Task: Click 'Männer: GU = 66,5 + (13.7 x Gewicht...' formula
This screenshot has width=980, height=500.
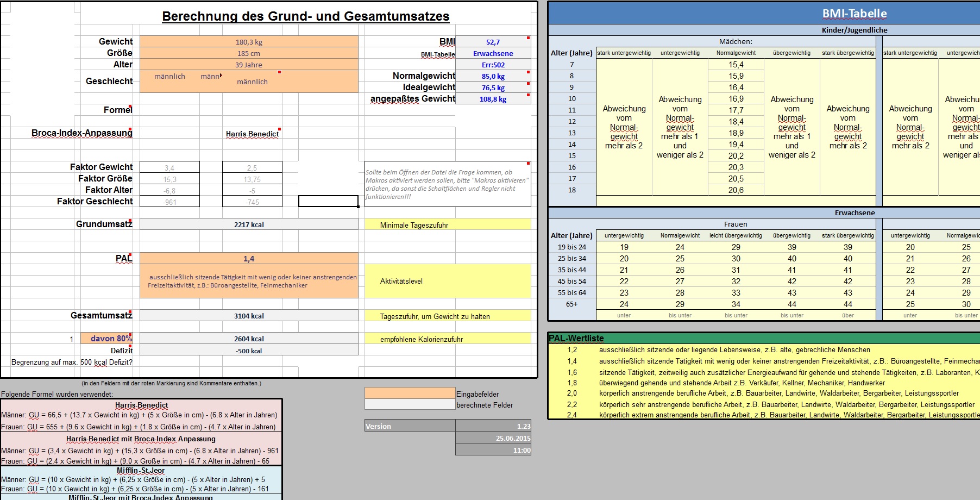Action: coord(139,415)
